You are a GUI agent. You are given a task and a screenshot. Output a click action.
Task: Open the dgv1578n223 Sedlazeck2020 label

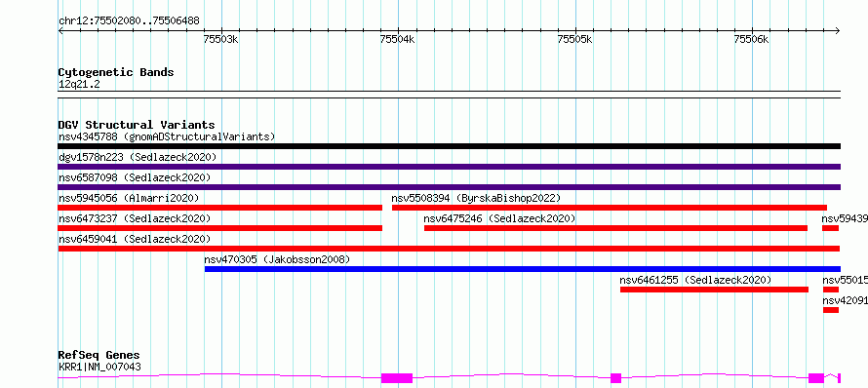tap(138, 157)
